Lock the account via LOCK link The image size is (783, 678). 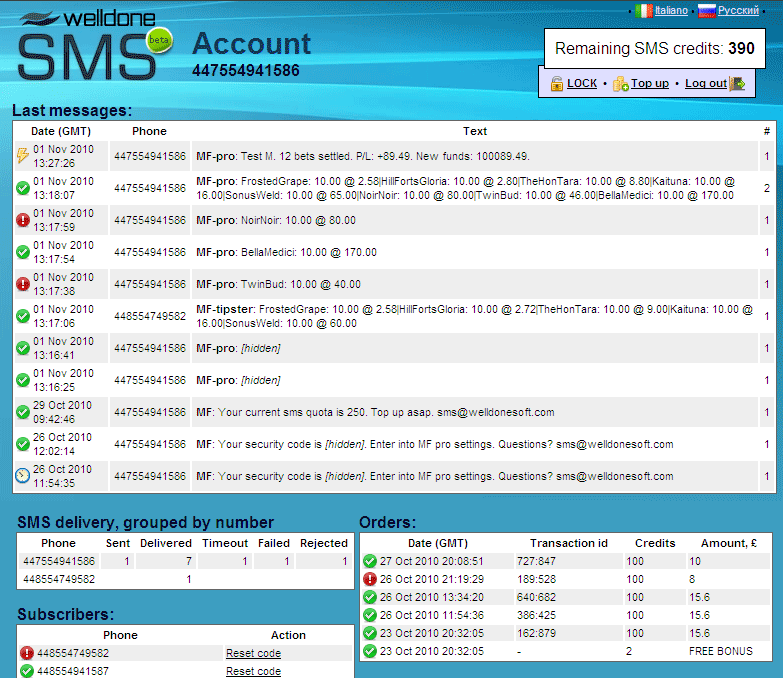pyautogui.click(x=582, y=84)
